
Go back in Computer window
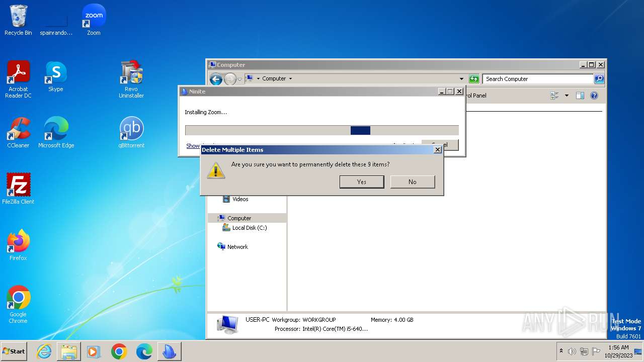click(216, 79)
